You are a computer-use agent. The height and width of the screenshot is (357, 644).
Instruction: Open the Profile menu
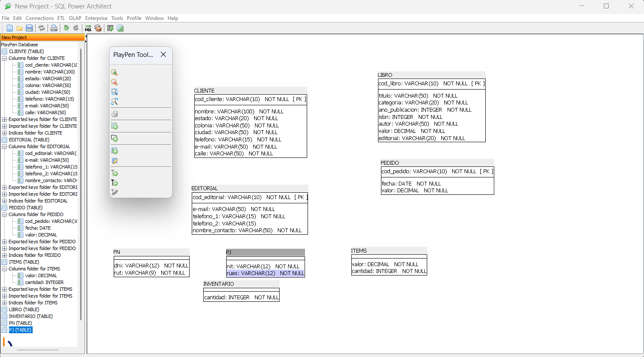(134, 18)
